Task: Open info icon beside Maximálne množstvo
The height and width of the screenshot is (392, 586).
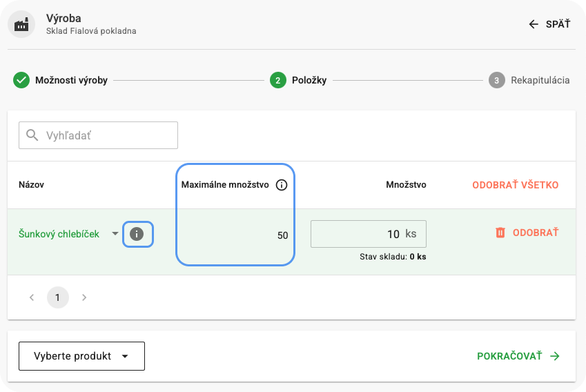Action: point(281,185)
